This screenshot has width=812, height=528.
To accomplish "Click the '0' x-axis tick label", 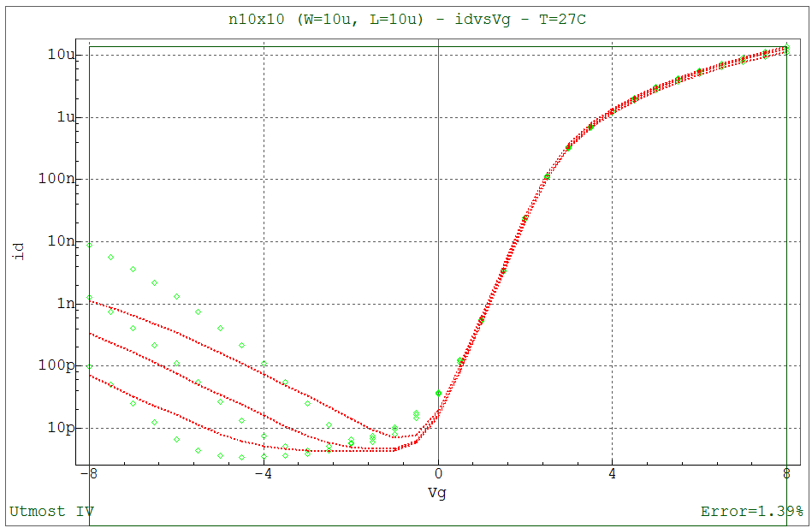I will tap(438, 473).
